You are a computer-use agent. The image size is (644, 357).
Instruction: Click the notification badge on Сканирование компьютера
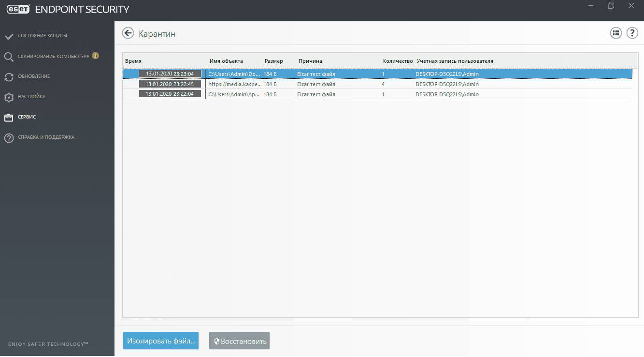tap(95, 56)
